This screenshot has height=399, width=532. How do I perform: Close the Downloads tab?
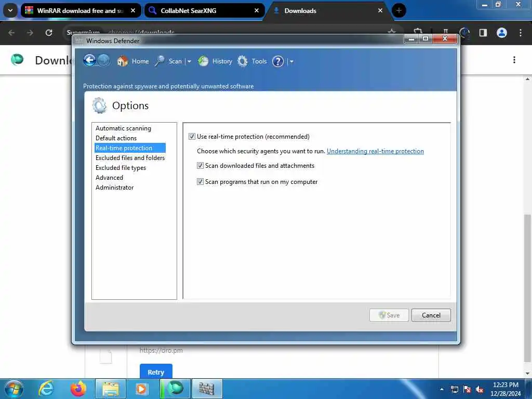[x=380, y=10]
